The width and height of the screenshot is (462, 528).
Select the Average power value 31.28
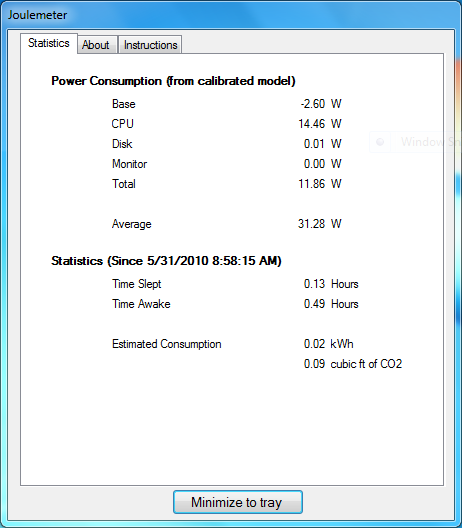tap(311, 224)
